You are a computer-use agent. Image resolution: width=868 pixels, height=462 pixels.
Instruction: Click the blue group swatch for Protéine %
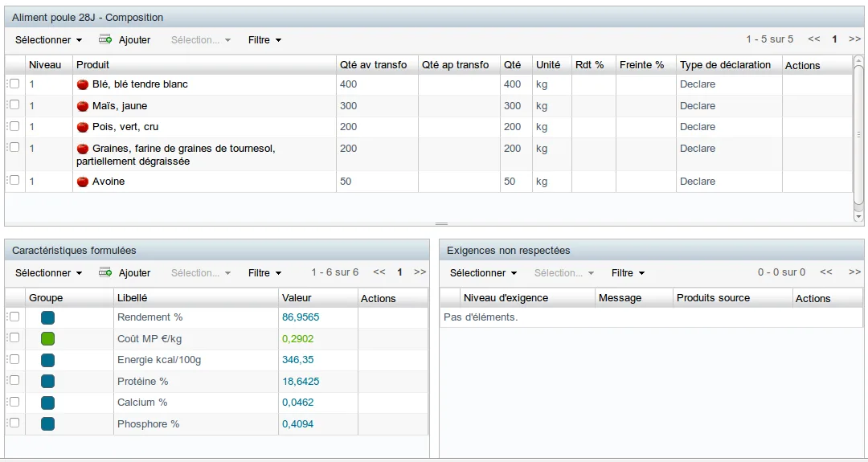[x=47, y=381]
